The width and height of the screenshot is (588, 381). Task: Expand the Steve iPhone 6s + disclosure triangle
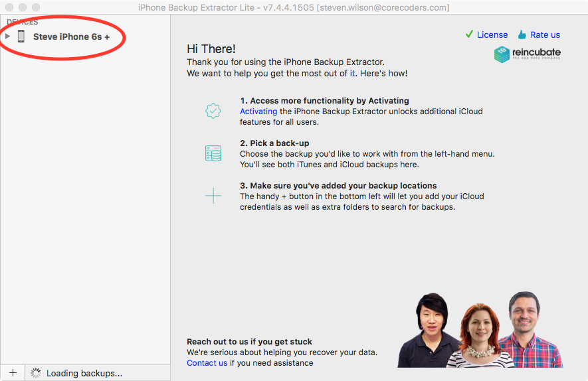tap(8, 37)
